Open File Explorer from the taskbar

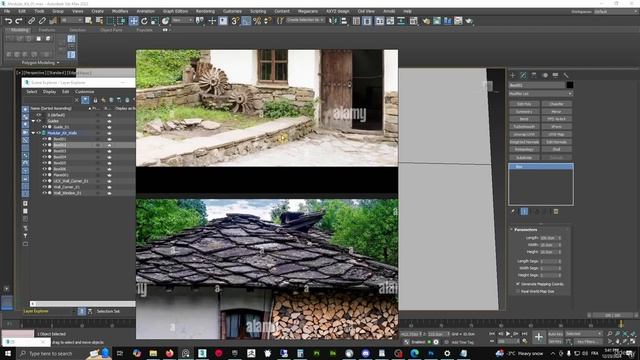pyautogui.click(x=153, y=353)
